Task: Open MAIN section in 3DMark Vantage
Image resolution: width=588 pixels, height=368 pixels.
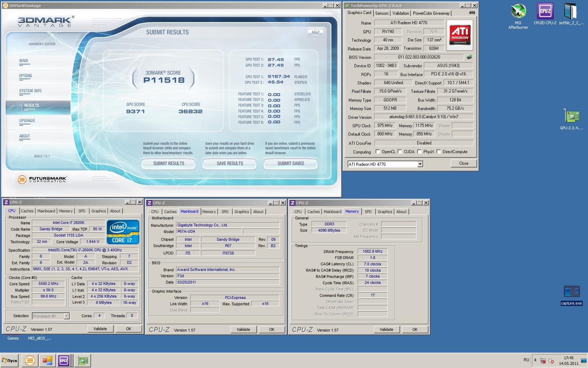Action: tap(24, 61)
